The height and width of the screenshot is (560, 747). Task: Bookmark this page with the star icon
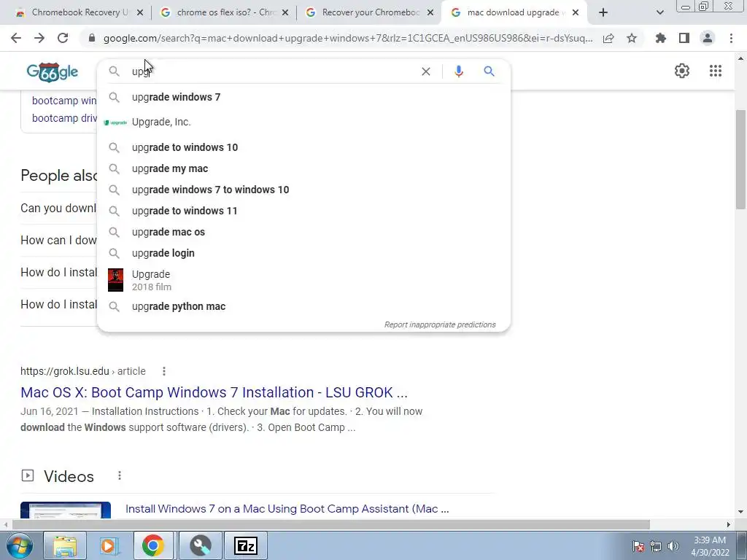[x=632, y=38]
